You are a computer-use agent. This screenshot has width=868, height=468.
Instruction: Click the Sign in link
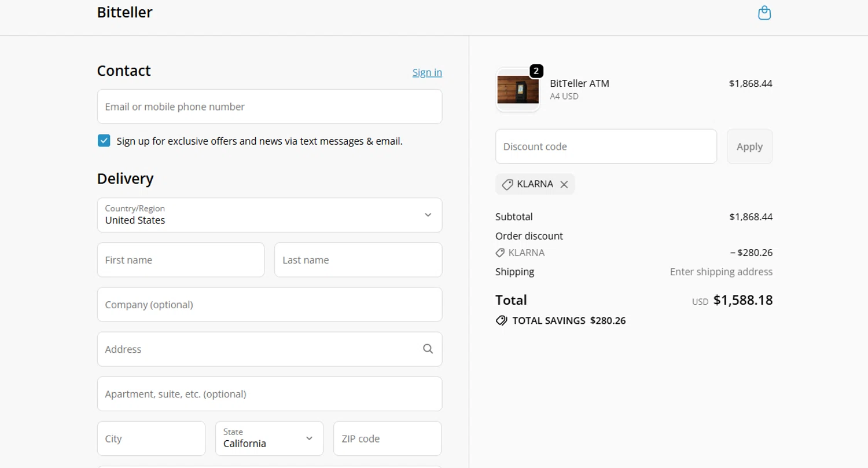click(x=427, y=72)
